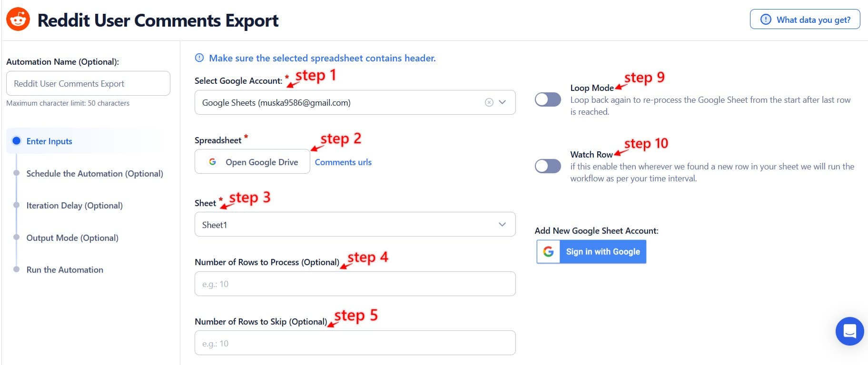This screenshot has width=868, height=365.
Task: Click the Reddit logo icon
Action: tap(18, 20)
